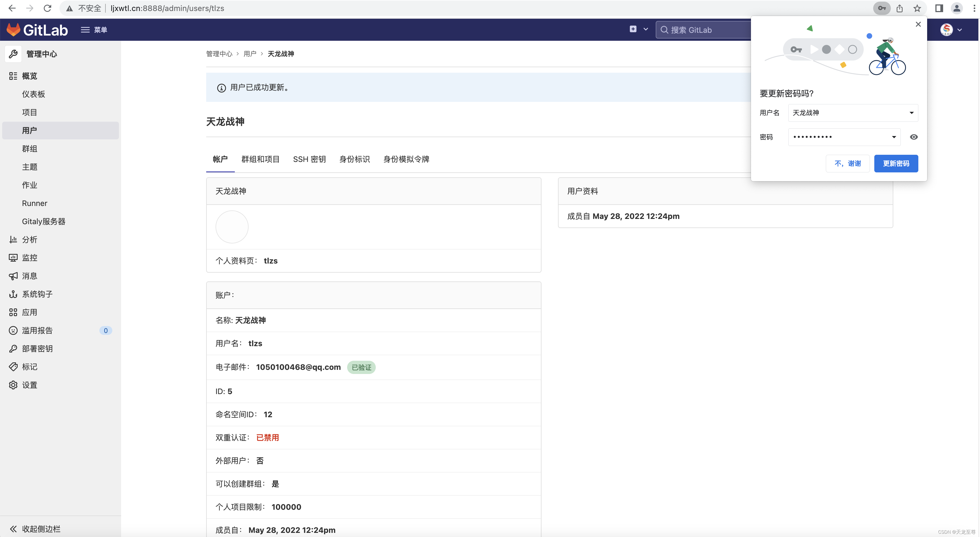Click the create new plus icon

633,29
